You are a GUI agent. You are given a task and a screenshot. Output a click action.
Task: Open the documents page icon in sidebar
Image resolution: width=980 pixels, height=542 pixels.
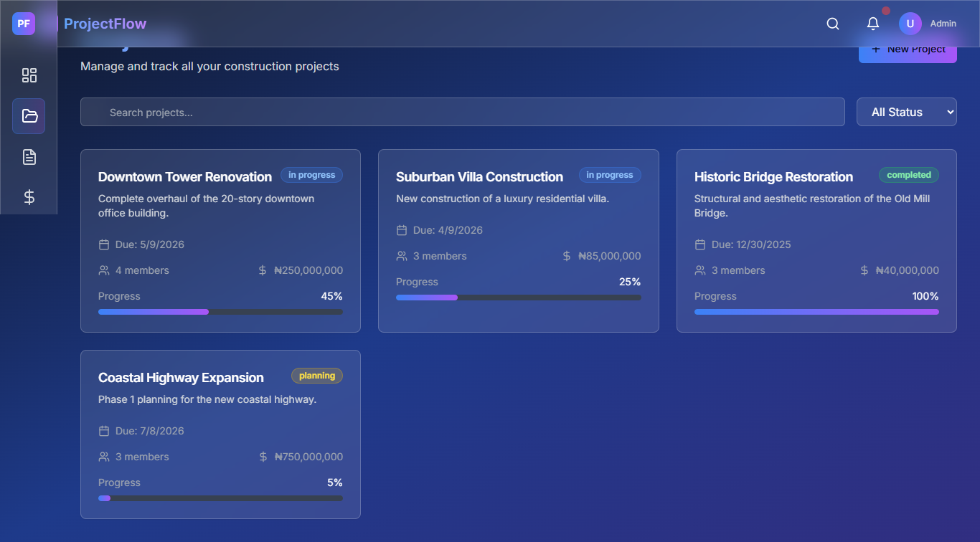(x=29, y=157)
